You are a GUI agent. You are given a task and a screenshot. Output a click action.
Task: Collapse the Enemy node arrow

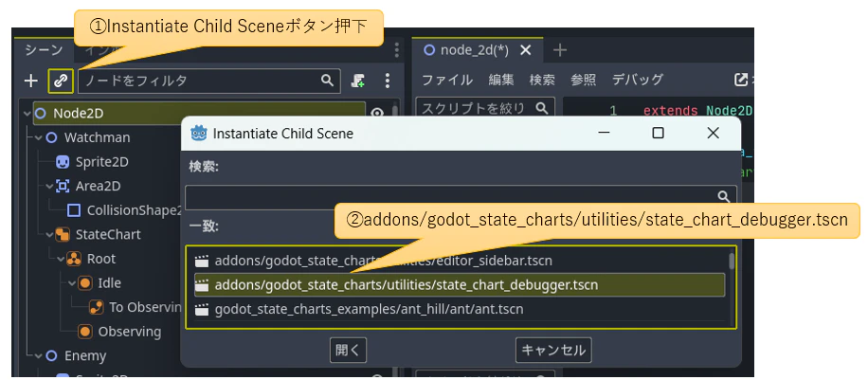[38, 355]
